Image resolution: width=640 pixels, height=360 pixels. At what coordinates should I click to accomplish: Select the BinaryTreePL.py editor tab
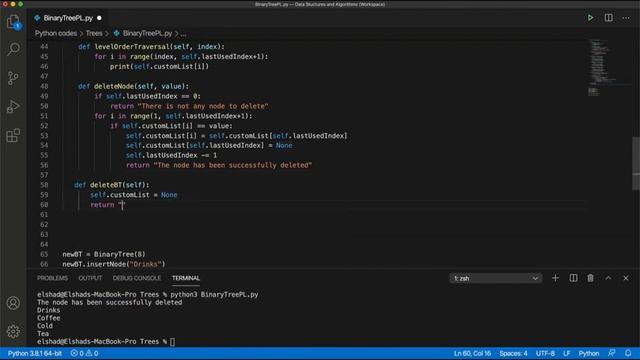click(68, 18)
